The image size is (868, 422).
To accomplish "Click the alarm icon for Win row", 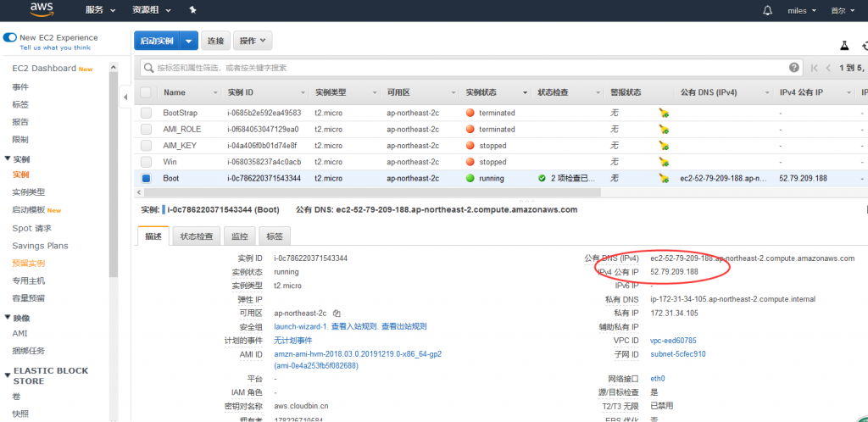I will tap(664, 162).
